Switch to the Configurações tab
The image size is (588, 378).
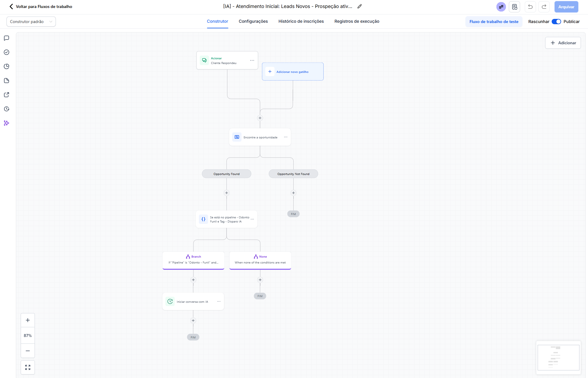click(253, 21)
